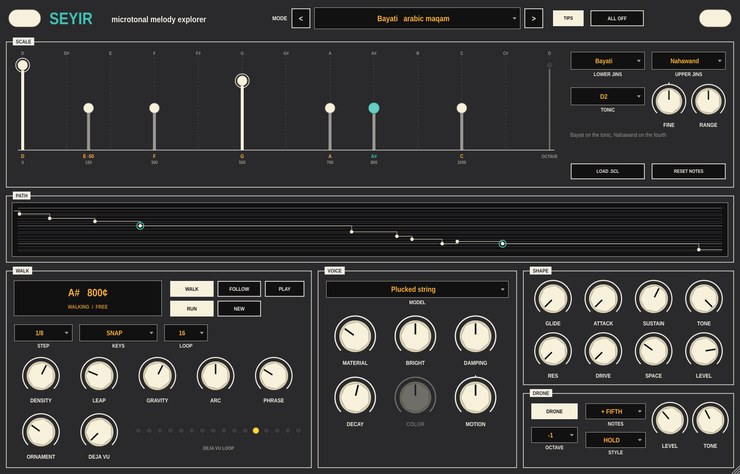Click the Arc knob
740x474 pixels.
point(215,376)
